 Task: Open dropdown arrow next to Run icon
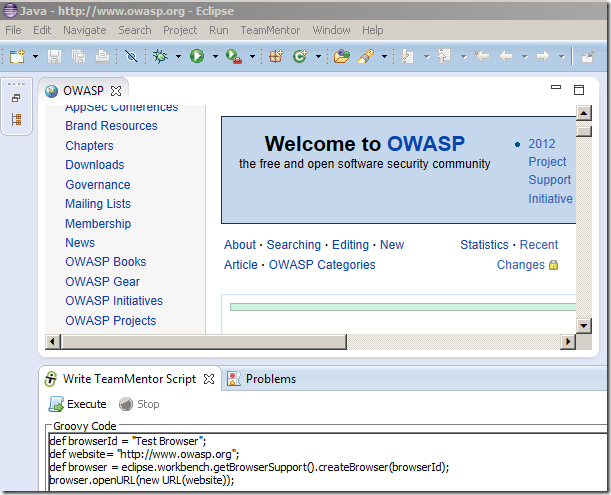(x=215, y=57)
